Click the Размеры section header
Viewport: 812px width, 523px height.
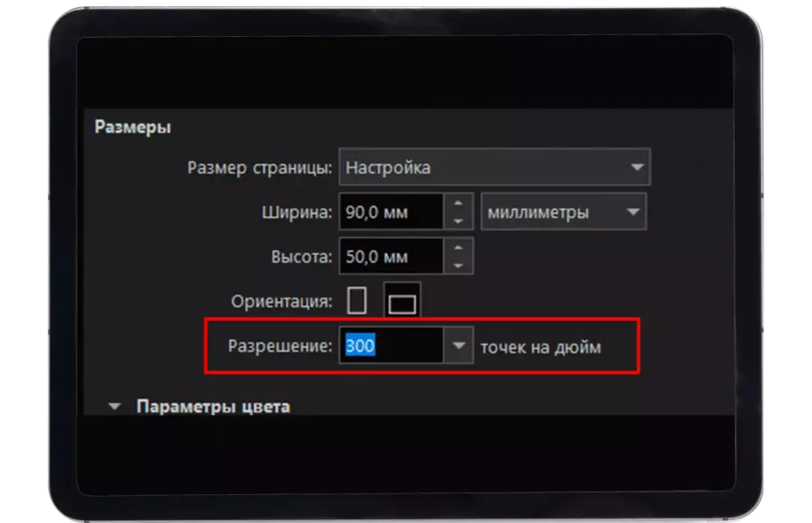[x=133, y=127]
